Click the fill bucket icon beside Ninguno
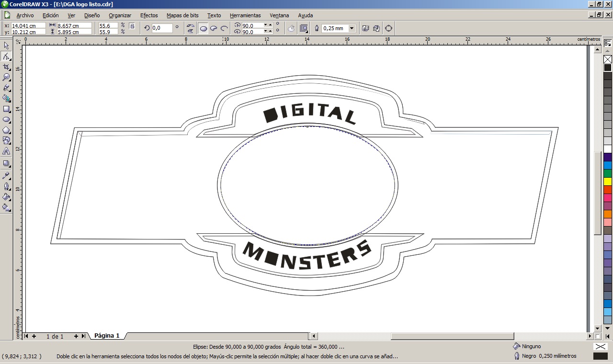This screenshot has height=364, width=613. [516, 346]
